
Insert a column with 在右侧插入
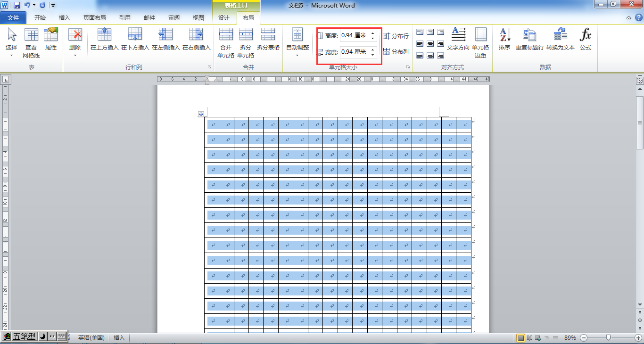point(196,40)
